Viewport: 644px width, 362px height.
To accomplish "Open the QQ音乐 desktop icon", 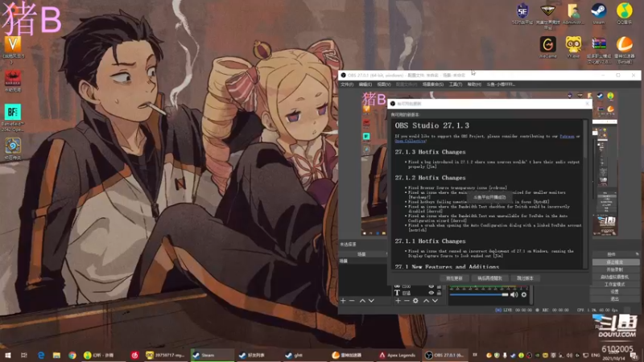I will [625, 14].
